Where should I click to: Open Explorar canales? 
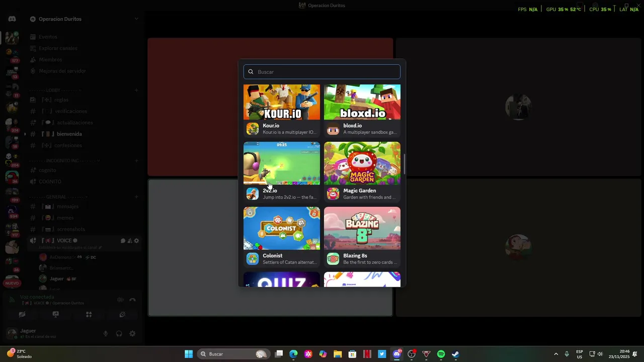(84, 48)
